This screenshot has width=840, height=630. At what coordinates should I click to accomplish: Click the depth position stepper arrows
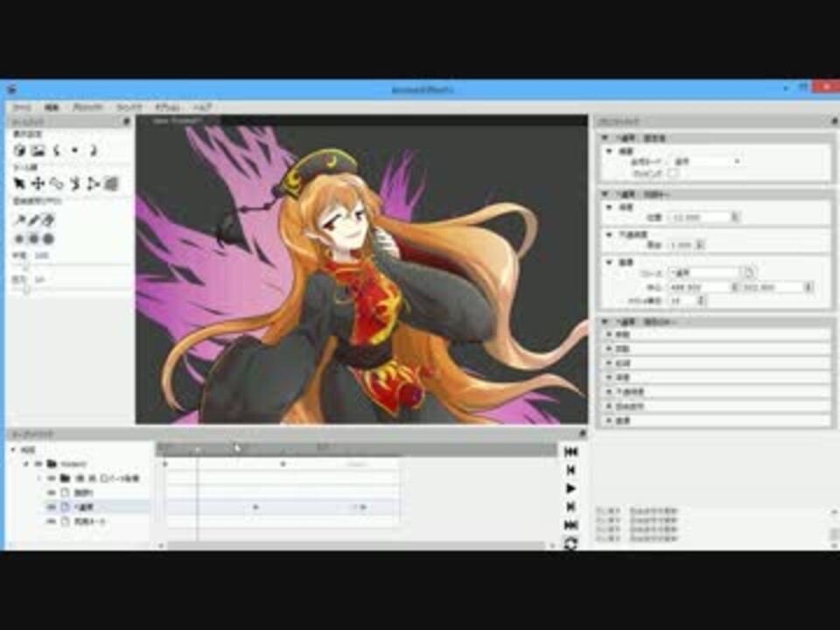(735, 217)
